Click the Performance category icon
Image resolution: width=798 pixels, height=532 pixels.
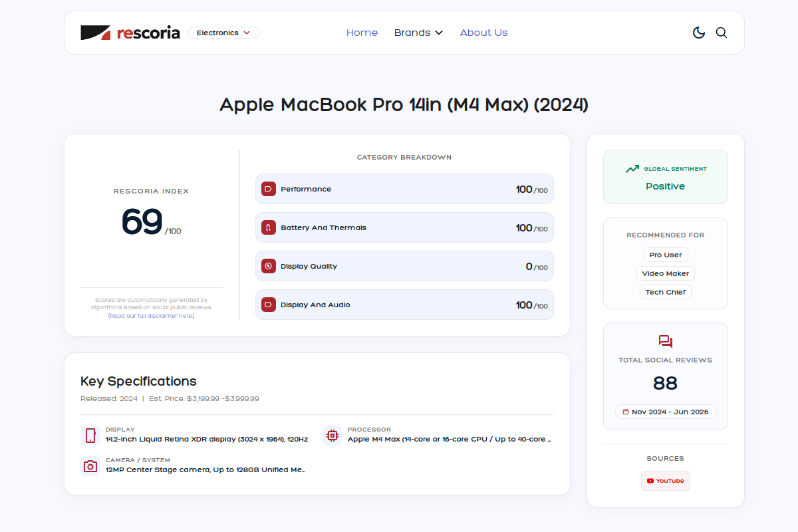point(269,189)
